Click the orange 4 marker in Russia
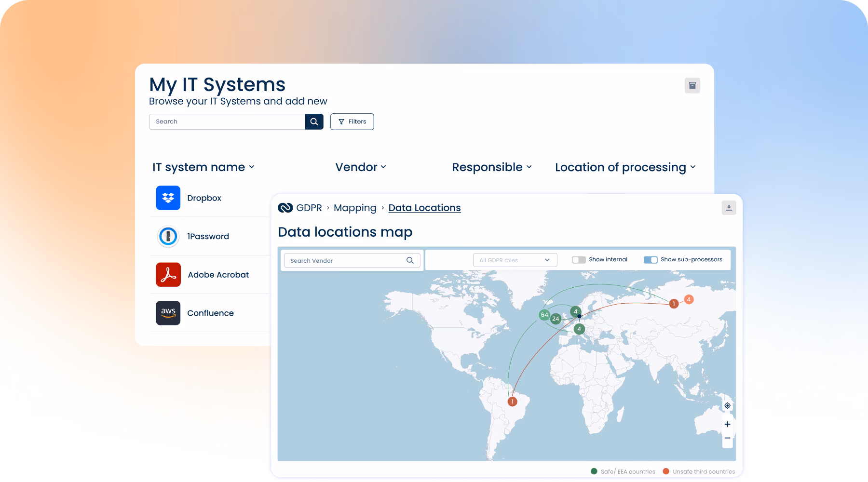 689,299
